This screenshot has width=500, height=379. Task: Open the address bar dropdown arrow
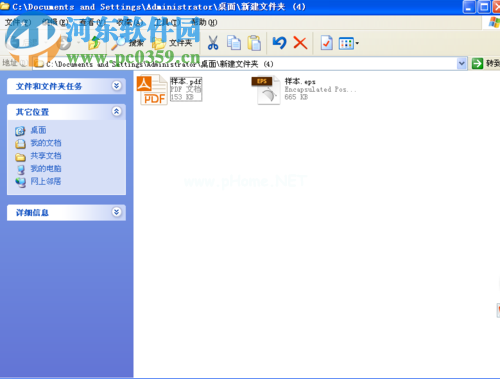(462, 63)
